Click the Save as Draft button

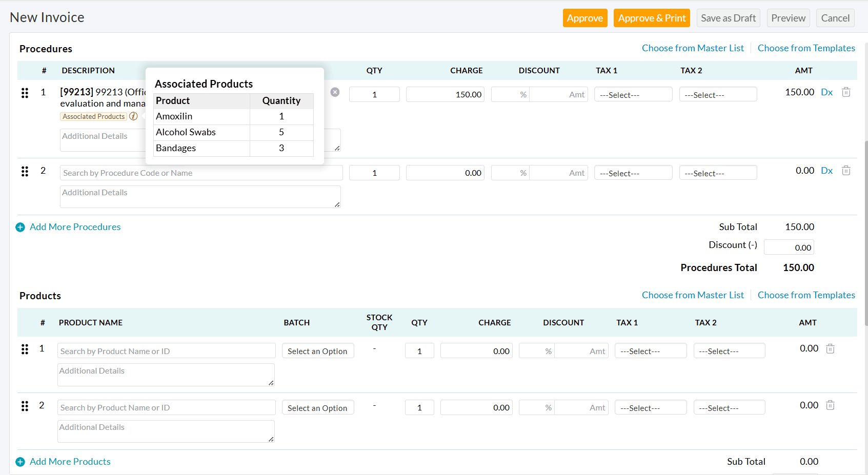(728, 17)
